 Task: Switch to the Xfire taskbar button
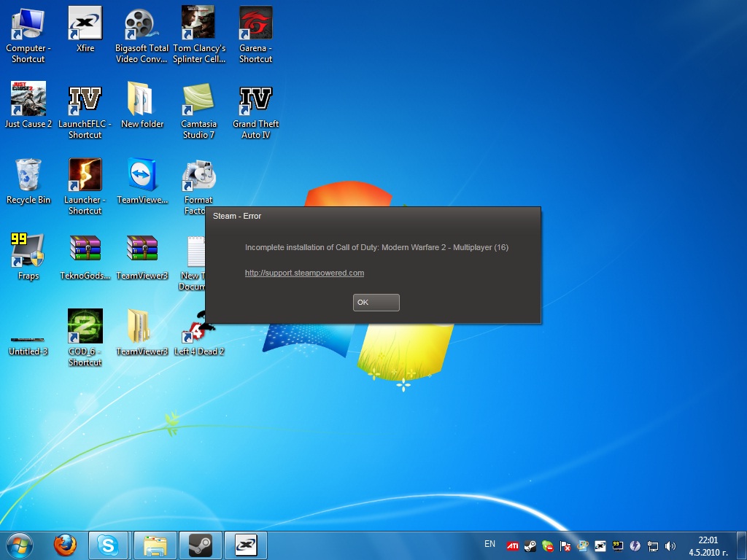coord(245,545)
